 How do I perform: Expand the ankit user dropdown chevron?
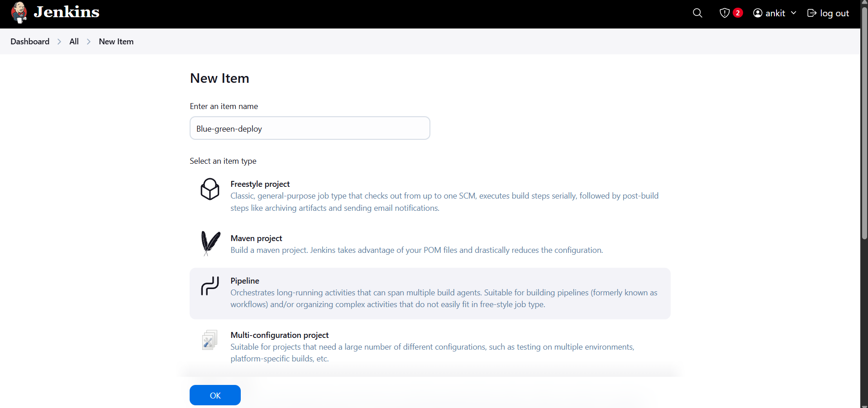point(793,13)
